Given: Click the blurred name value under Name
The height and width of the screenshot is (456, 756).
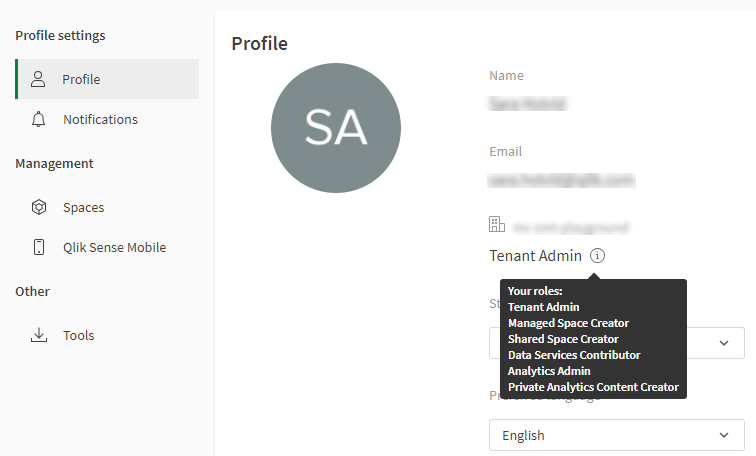Looking at the screenshot, I should [527, 103].
